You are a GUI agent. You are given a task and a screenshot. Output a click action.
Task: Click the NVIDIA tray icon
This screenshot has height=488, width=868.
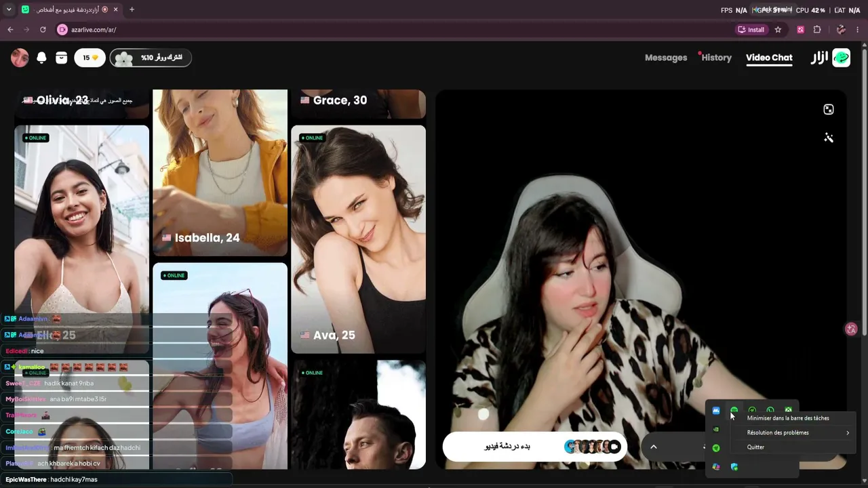716,429
